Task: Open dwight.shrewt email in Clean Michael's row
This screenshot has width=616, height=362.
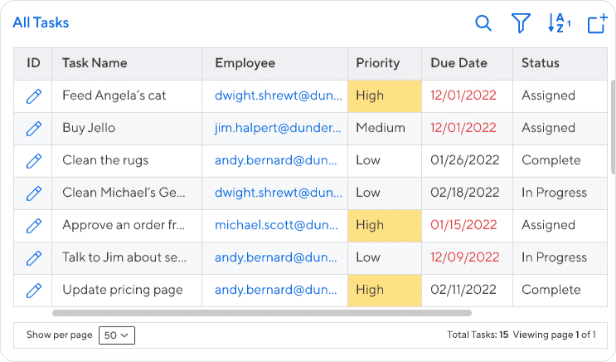Action: coord(278,193)
